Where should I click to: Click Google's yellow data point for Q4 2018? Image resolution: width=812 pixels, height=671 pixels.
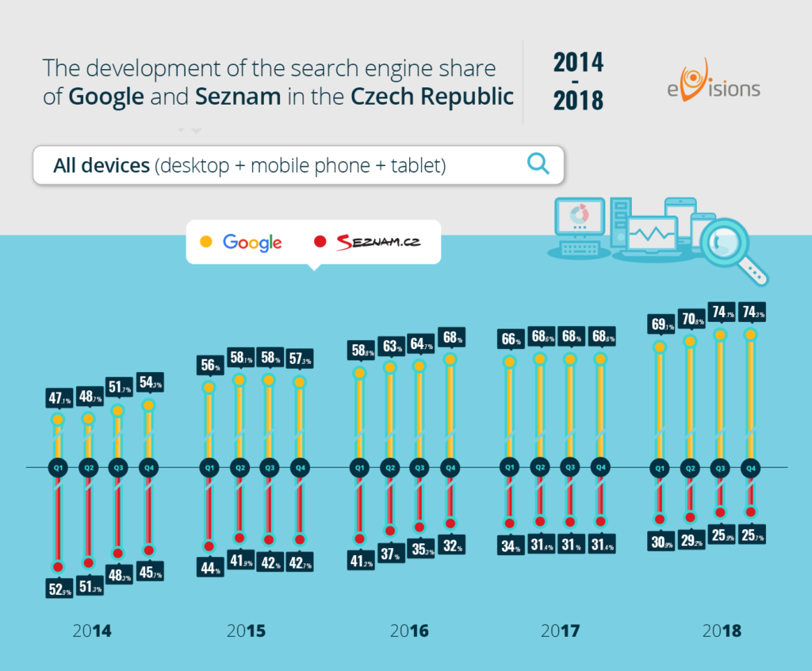[x=751, y=335]
